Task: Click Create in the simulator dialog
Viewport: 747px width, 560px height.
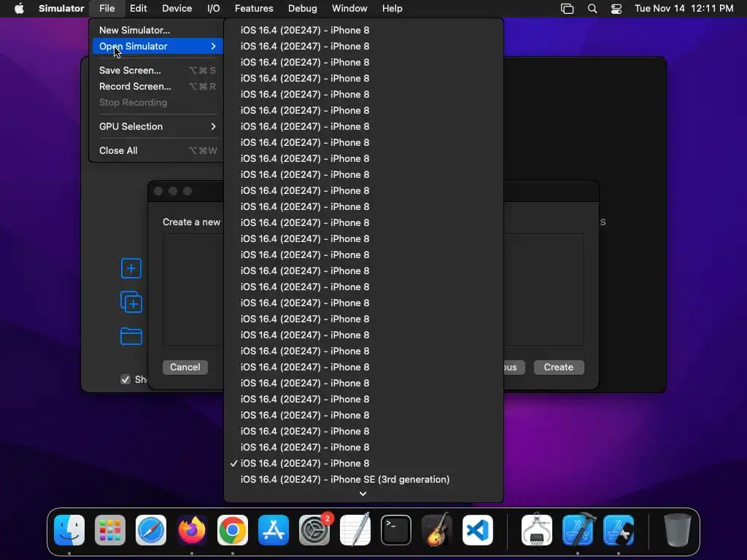Action: tap(558, 367)
